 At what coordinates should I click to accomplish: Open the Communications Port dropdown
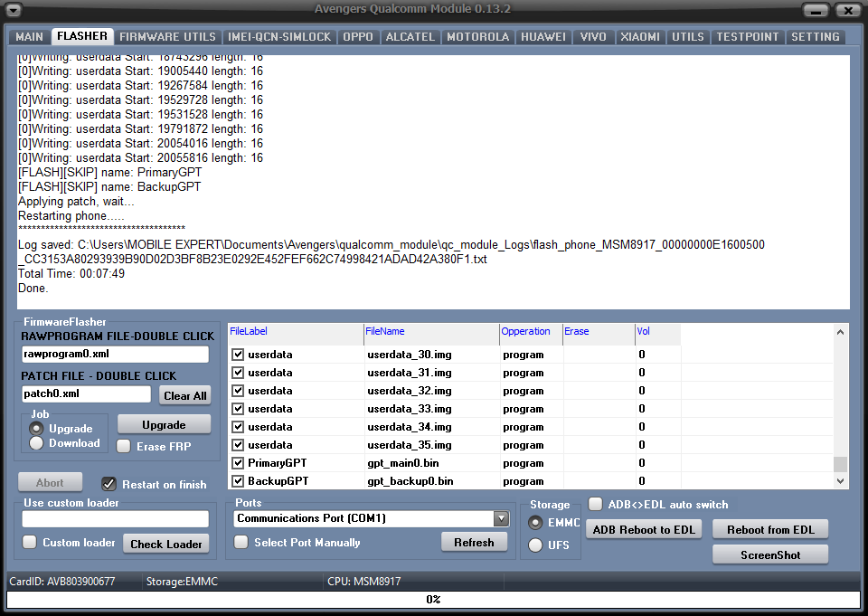coord(501,518)
